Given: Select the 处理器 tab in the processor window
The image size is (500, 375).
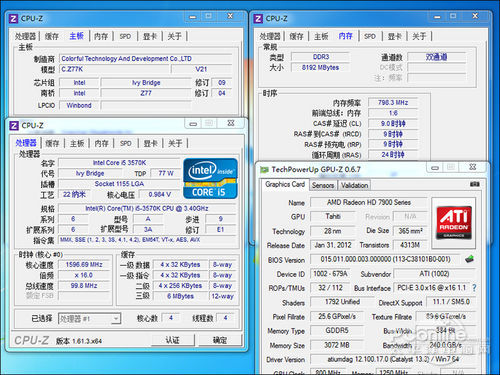Looking at the screenshot, I should tap(26, 143).
